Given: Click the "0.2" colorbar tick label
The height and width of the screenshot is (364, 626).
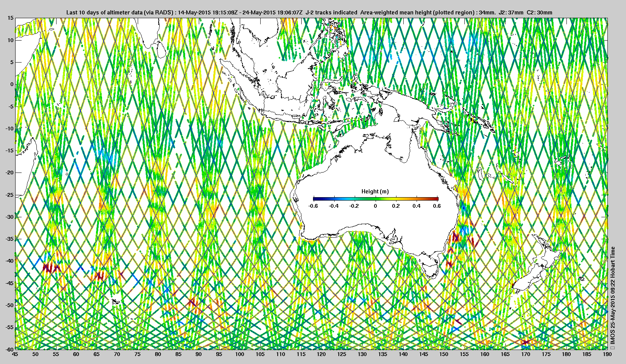Looking at the screenshot, I should click(x=396, y=206).
